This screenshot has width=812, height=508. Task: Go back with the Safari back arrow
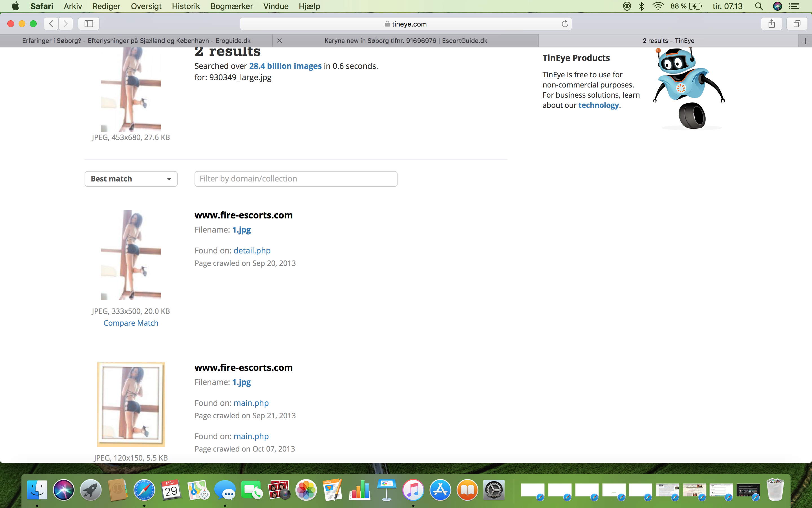coord(51,24)
